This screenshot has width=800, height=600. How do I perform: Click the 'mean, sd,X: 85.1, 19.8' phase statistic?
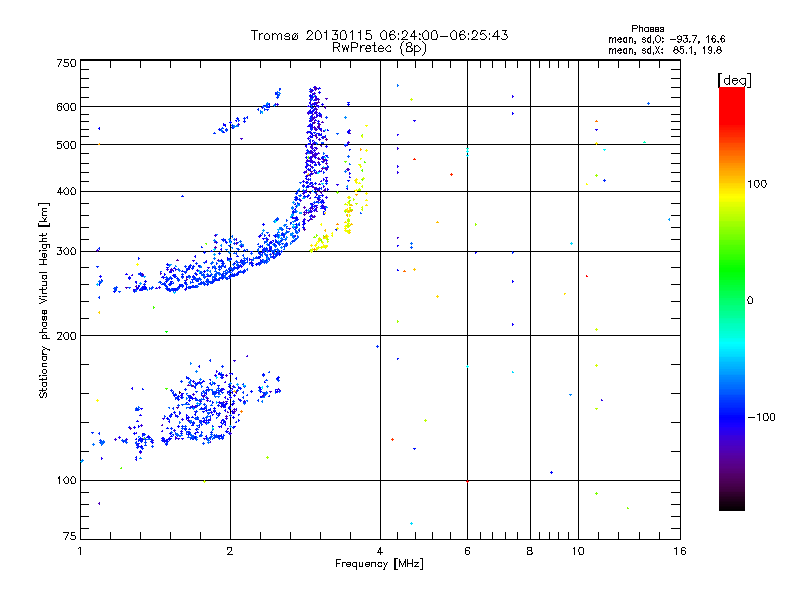pyautogui.click(x=665, y=51)
